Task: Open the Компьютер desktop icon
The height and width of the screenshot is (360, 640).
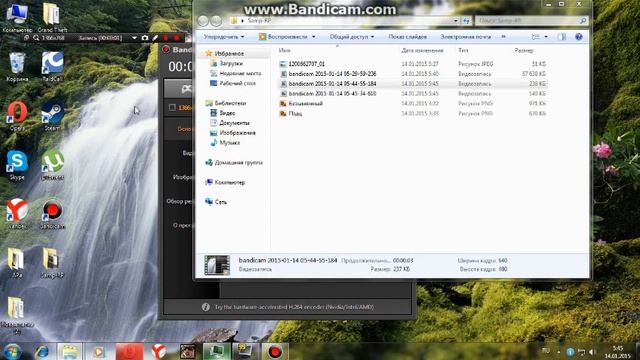Action: [x=17, y=17]
